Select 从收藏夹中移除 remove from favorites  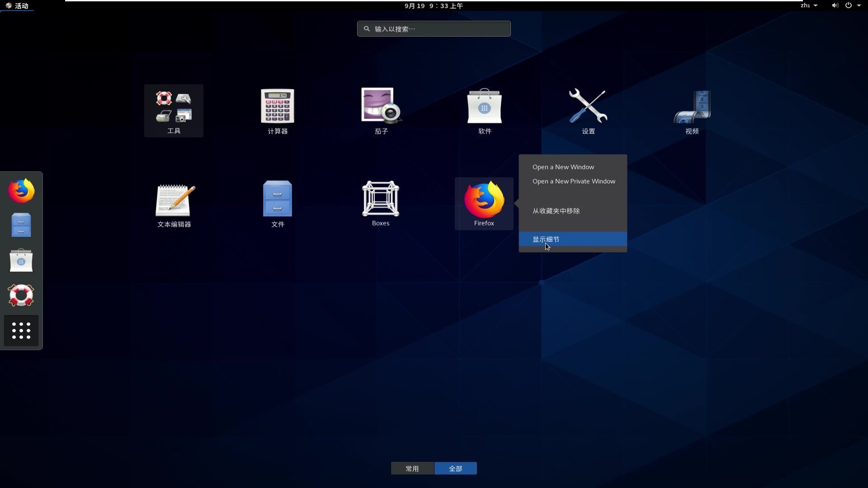(573, 211)
